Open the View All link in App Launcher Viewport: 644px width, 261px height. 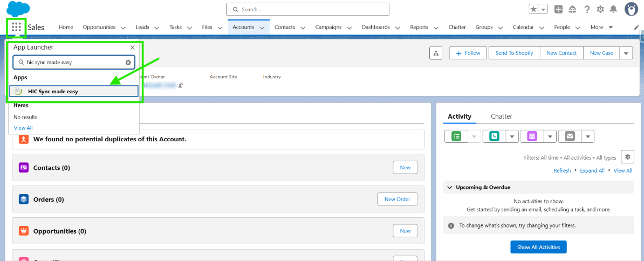coord(23,128)
